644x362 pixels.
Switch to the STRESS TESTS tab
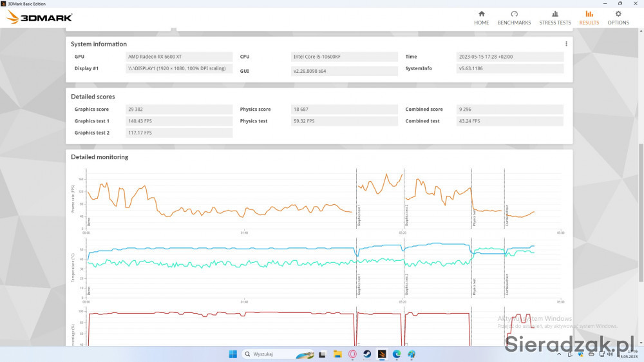[555, 18]
